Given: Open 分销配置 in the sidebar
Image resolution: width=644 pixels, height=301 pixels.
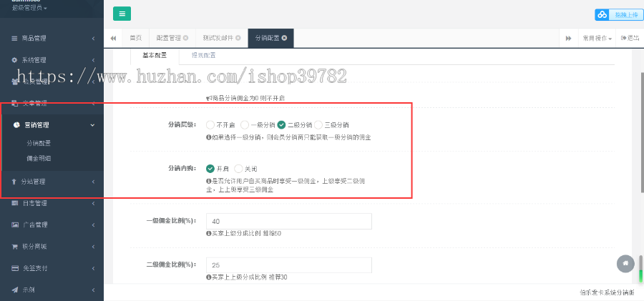Looking at the screenshot, I should [x=39, y=143].
